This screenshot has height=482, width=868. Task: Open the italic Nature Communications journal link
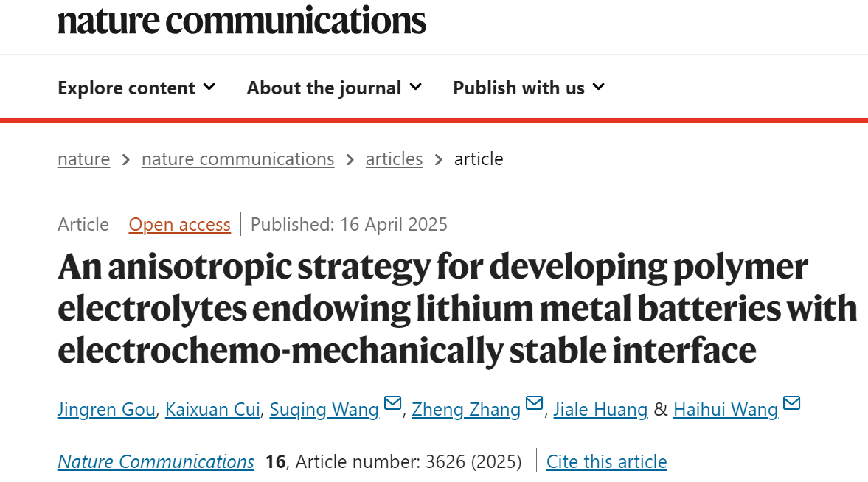coord(156,462)
